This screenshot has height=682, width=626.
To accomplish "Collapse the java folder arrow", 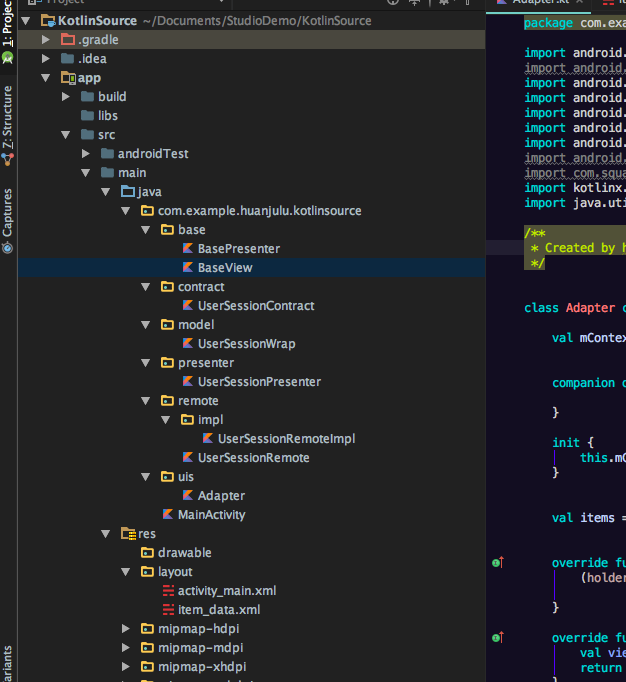I will point(105,192).
